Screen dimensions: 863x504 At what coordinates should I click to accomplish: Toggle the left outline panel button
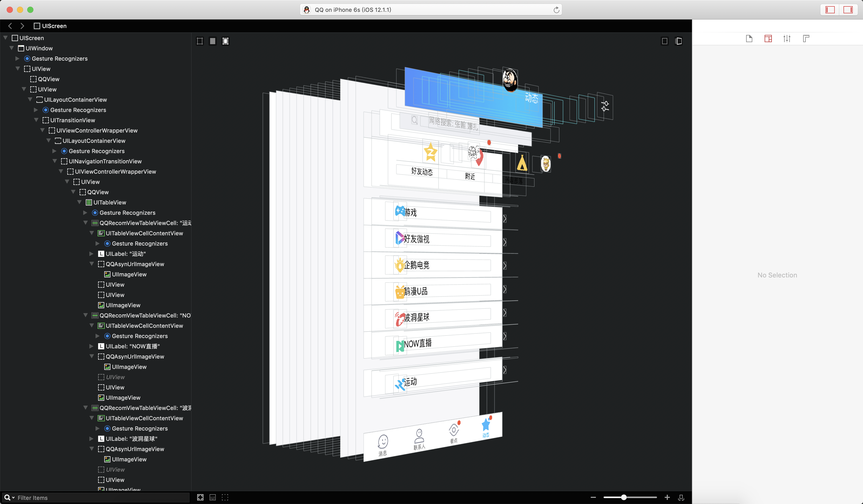[x=830, y=10]
